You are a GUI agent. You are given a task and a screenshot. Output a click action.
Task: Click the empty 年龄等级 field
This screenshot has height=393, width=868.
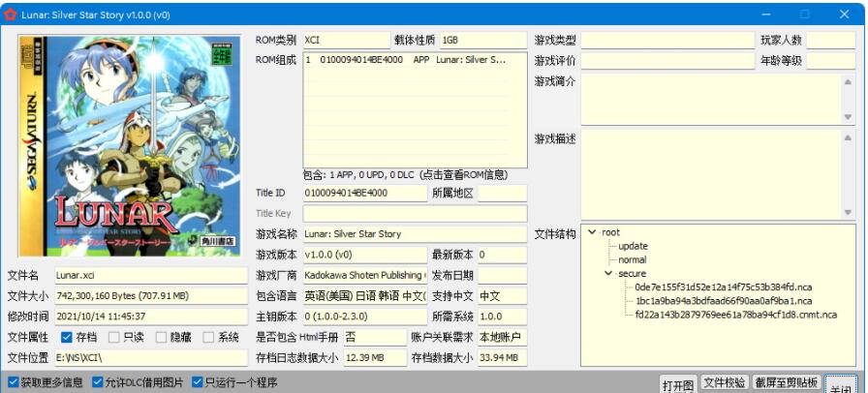pyautogui.click(x=831, y=61)
